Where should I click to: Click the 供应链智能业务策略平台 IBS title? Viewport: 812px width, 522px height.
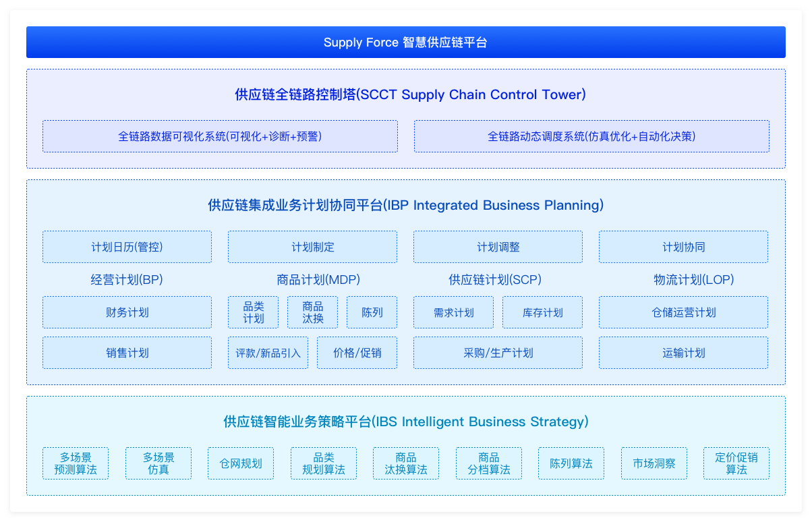[406, 422]
